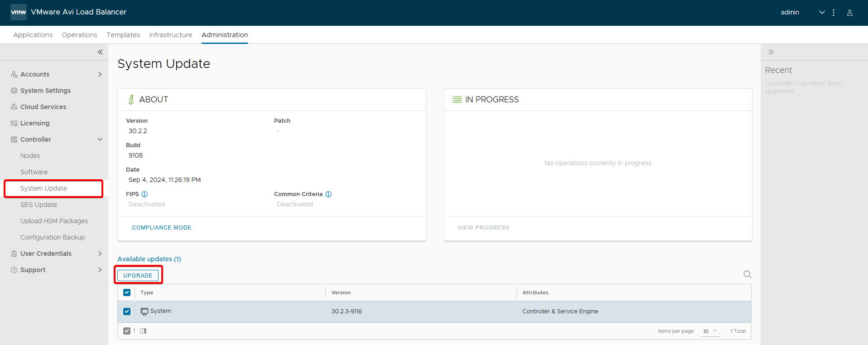The image size is (868, 345).
Task: Open the vertical three-dot menu in header
Action: coord(833,13)
